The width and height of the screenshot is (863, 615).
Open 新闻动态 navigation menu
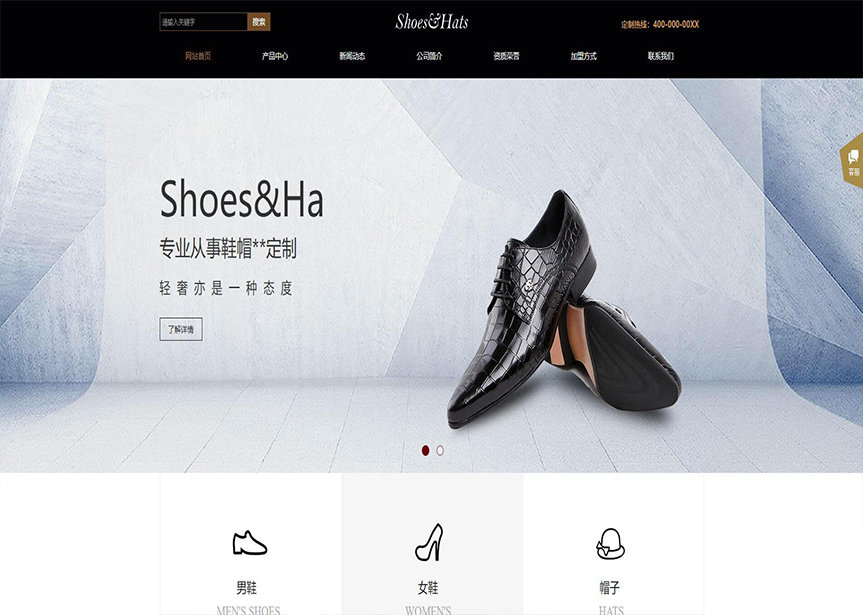coord(352,56)
